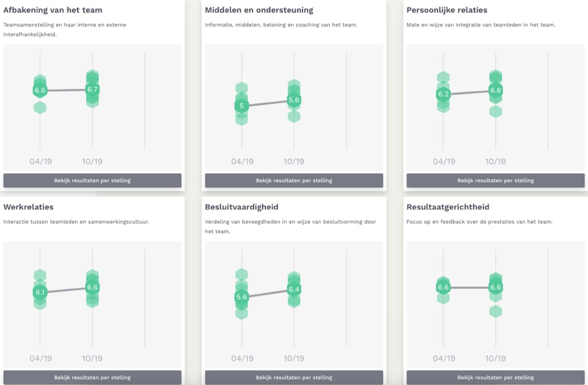Click the 6.6 hexagon in Afbakening chart

tap(40, 91)
